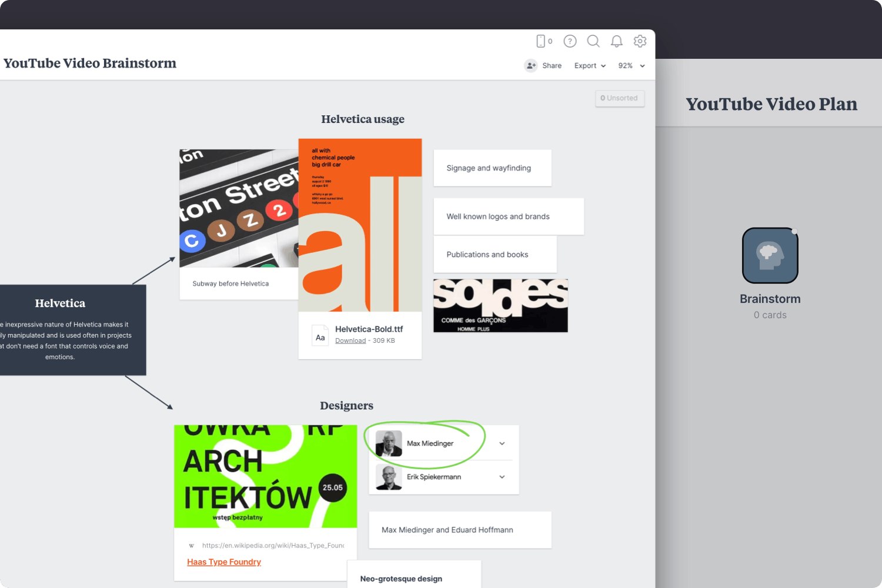This screenshot has width=882, height=588.
Task: Select the Helvetica usage heading
Action: (x=363, y=119)
